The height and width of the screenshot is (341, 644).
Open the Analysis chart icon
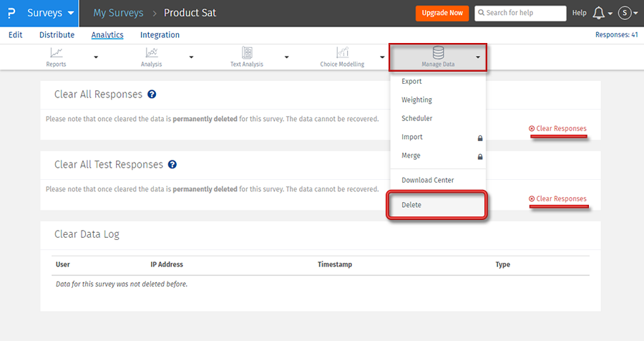(x=151, y=52)
